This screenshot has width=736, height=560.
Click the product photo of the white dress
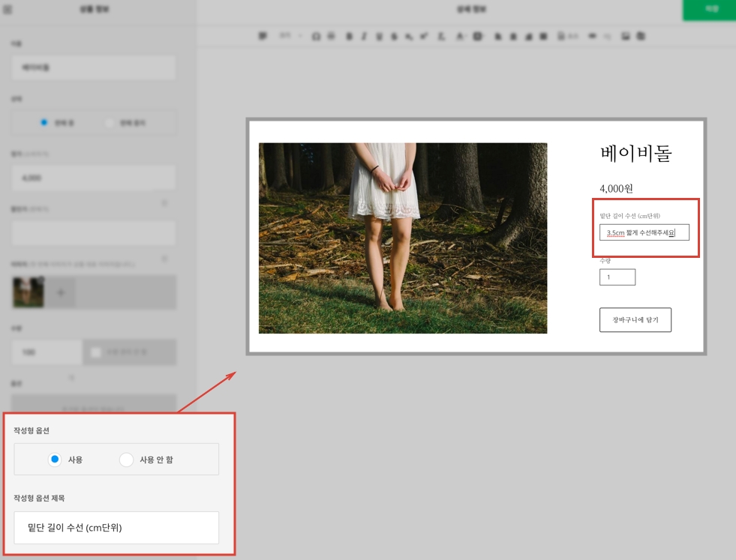(402, 238)
